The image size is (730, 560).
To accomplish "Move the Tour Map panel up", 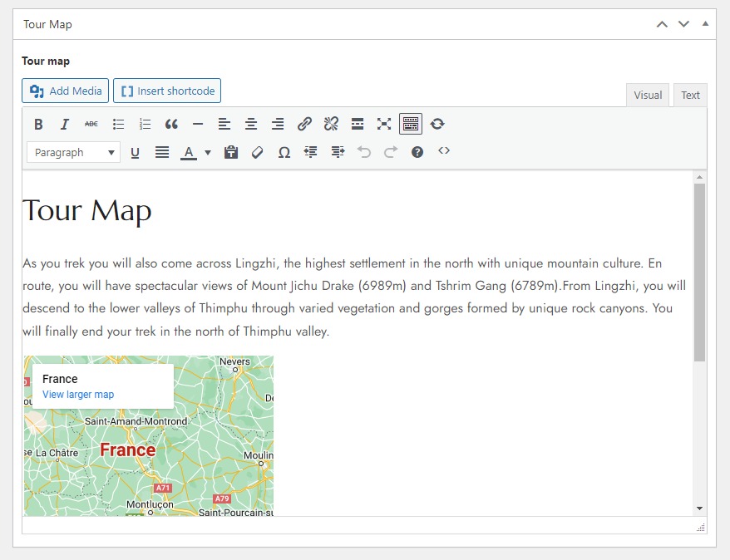I will [x=662, y=24].
